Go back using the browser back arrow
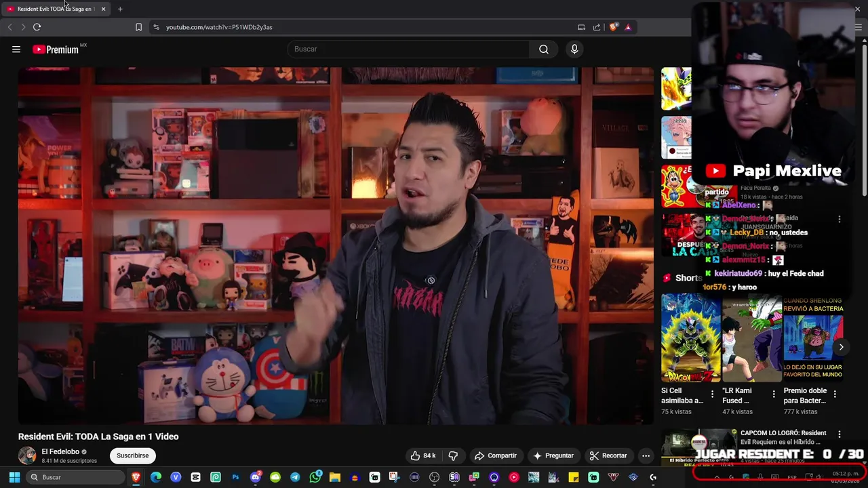The image size is (868, 488). pos(9,27)
